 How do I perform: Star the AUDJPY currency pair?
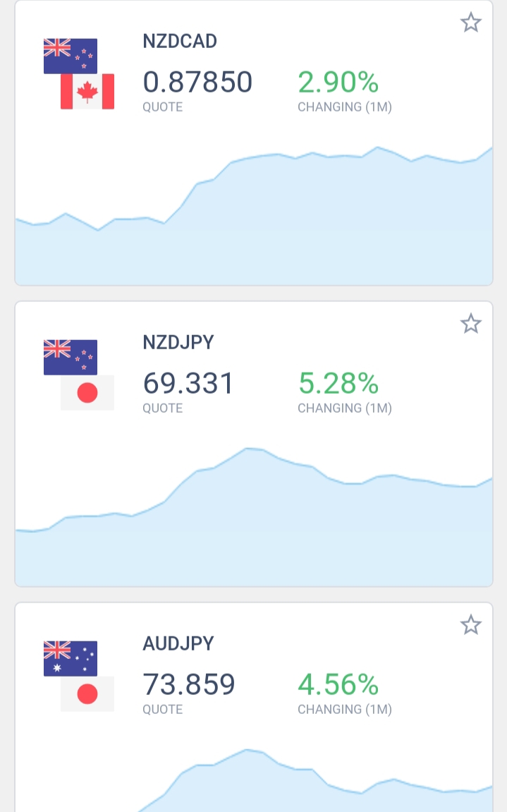coord(470,625)
